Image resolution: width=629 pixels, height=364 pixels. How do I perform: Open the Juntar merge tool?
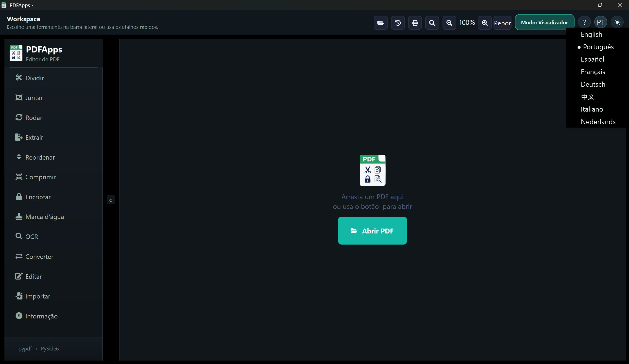(53, 98)
